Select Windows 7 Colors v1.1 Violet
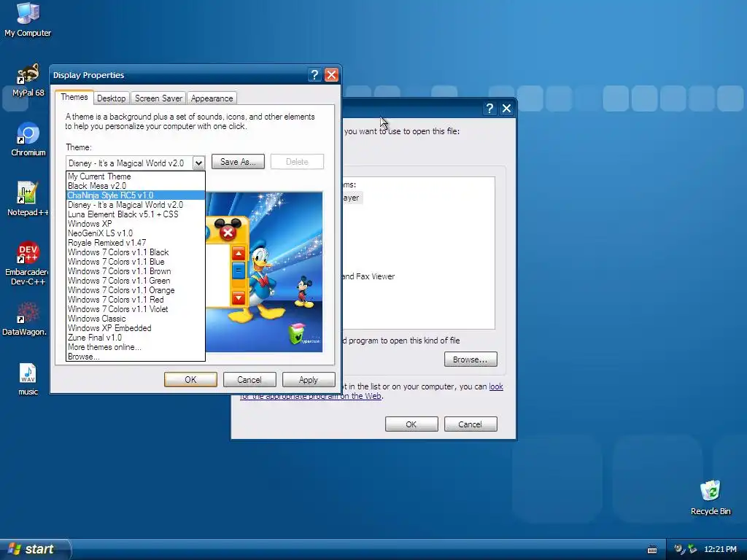 (135, 309)
